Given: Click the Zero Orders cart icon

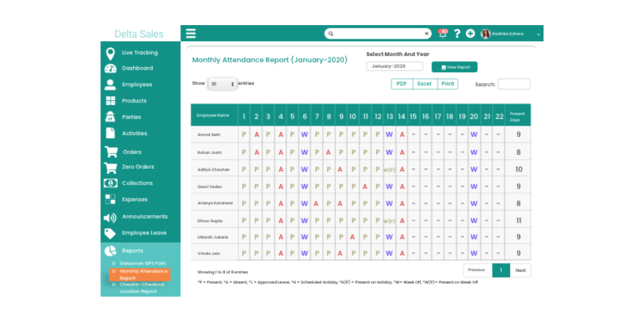Looking at the screenshot, I should (111, 167).
